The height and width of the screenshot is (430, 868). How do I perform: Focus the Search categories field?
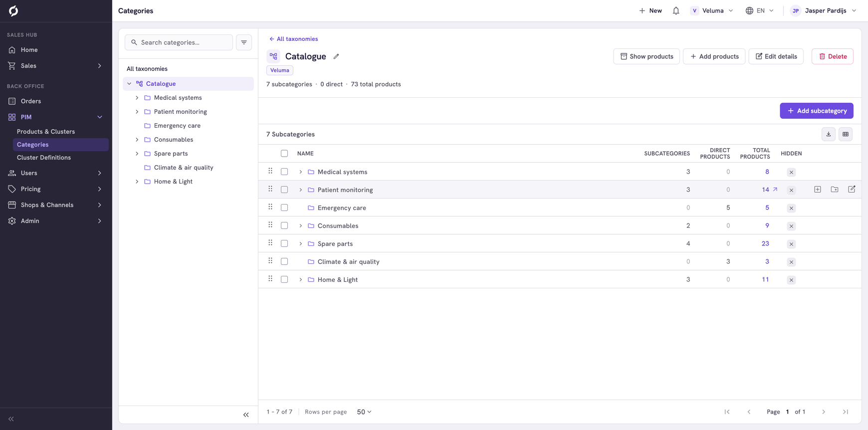click(x=179, y=42)
